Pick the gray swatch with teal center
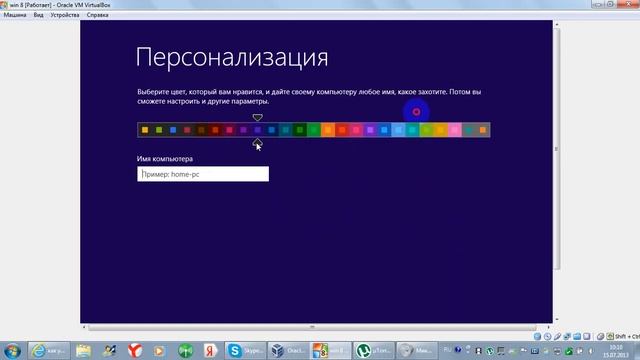This screenshot has height=360, width=640. click(469, 130)
